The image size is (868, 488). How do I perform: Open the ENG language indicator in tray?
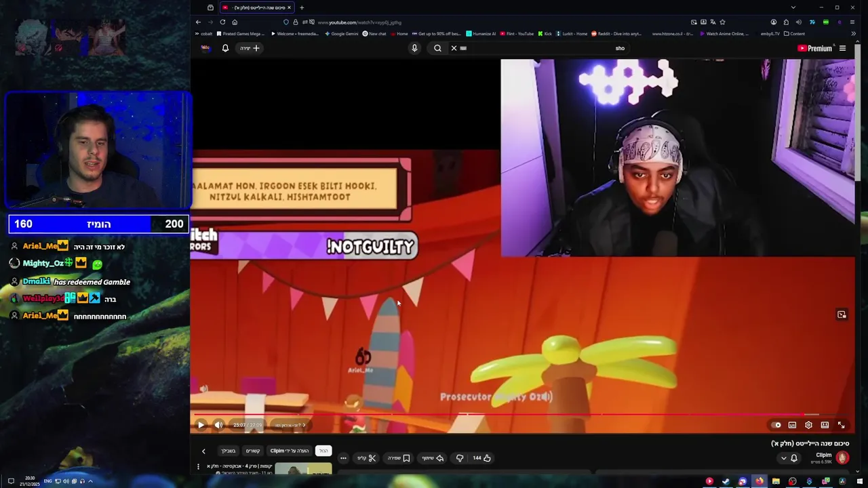[48, 481]
